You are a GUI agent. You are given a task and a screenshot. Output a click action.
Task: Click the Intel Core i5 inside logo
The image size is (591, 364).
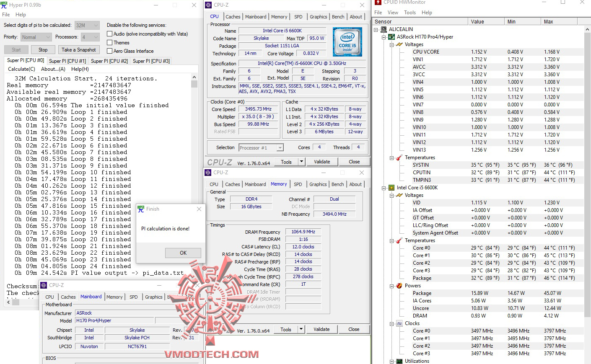point(347,42)
